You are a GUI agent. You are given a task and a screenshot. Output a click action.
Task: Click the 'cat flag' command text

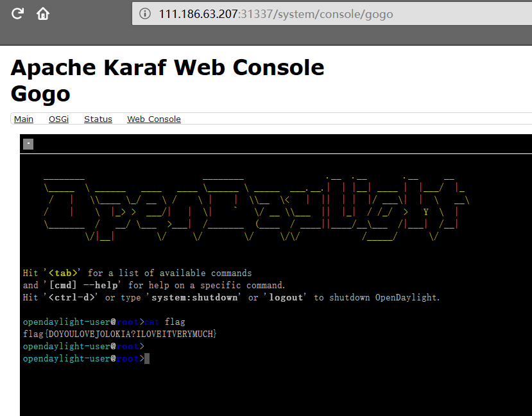pyautogui.click(x=165, y=322)
